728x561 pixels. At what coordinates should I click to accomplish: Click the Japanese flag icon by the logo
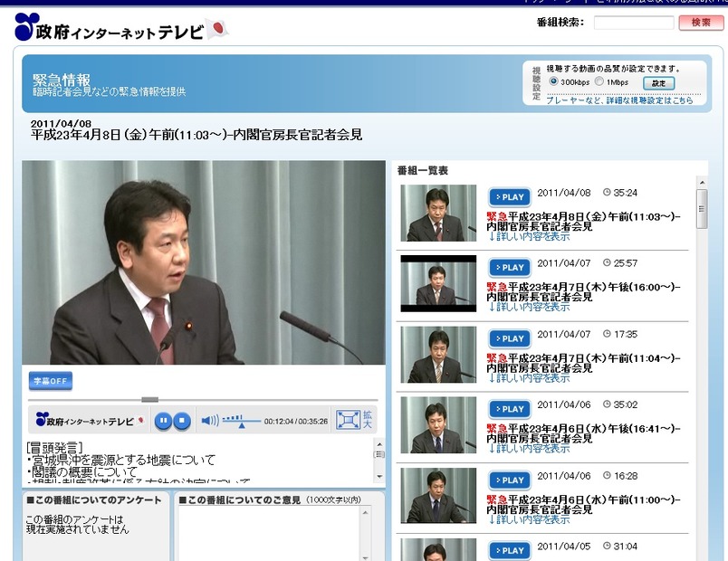[x=217, y=28]
